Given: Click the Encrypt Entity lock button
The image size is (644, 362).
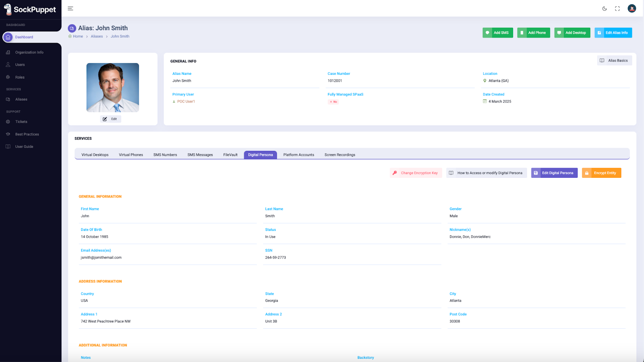Looking at the screenshot, I should tap(601, 173).
